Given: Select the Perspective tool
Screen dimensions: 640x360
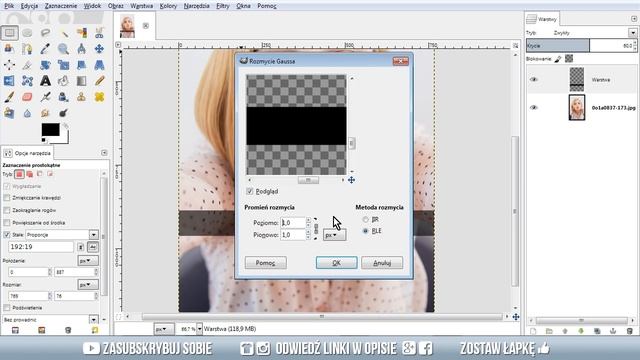Looking at the screenshot, I should coord(99,65).
